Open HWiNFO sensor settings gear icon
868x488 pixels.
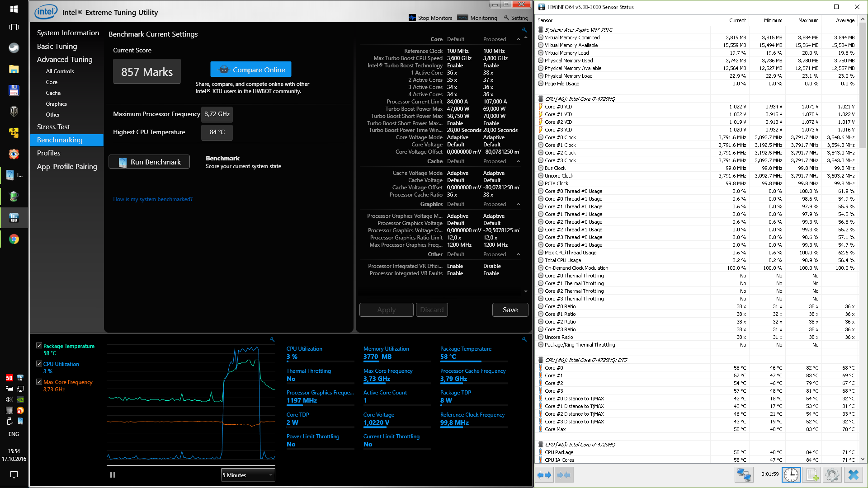point(832,475)
